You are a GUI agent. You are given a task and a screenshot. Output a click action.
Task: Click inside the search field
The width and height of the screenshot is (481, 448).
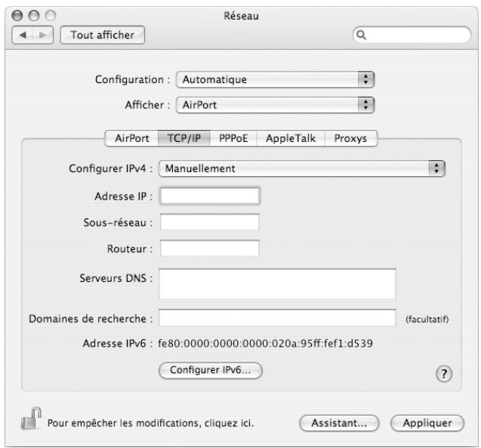412,35
